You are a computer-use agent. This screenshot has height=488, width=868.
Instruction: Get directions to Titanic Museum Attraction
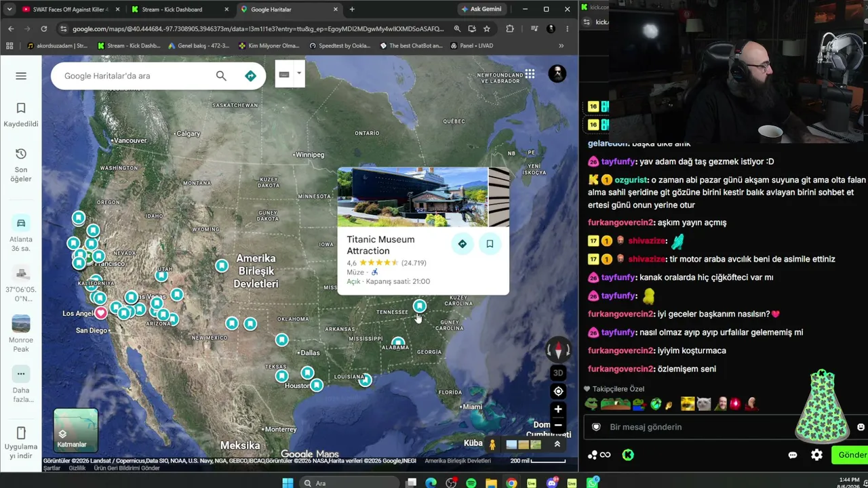(462, 244)
